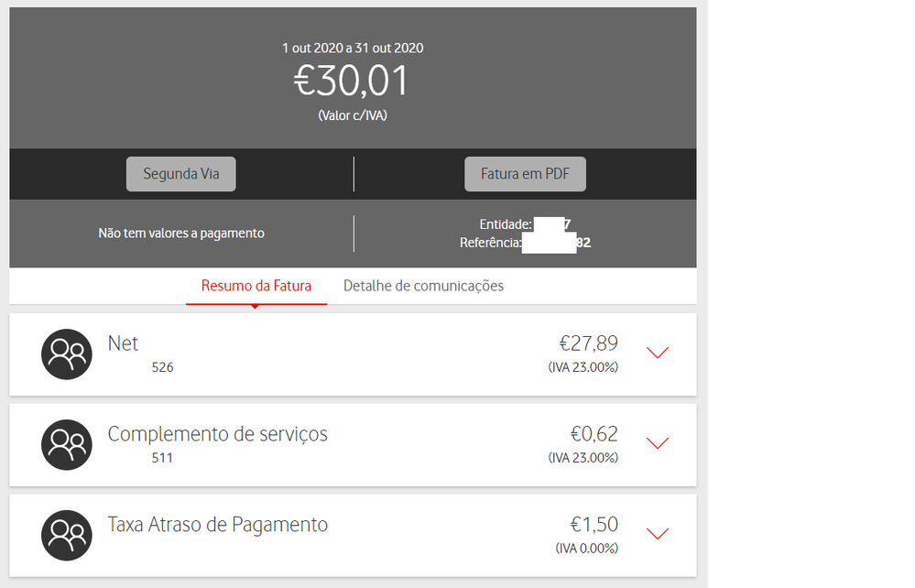Click the €1,50 late fee amount

[594, 525]
